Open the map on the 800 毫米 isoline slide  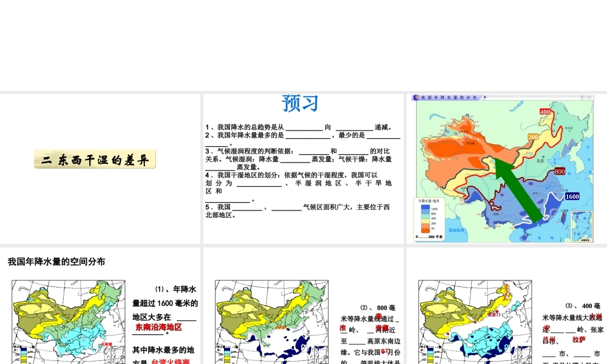272,322
